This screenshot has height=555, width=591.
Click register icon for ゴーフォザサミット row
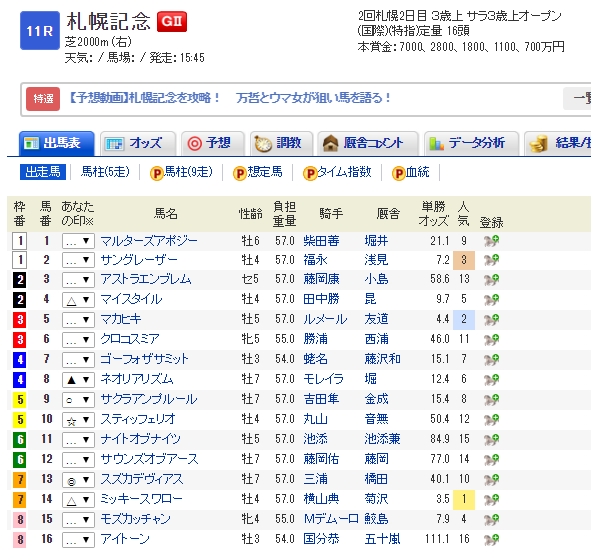(x=491, y=359)
